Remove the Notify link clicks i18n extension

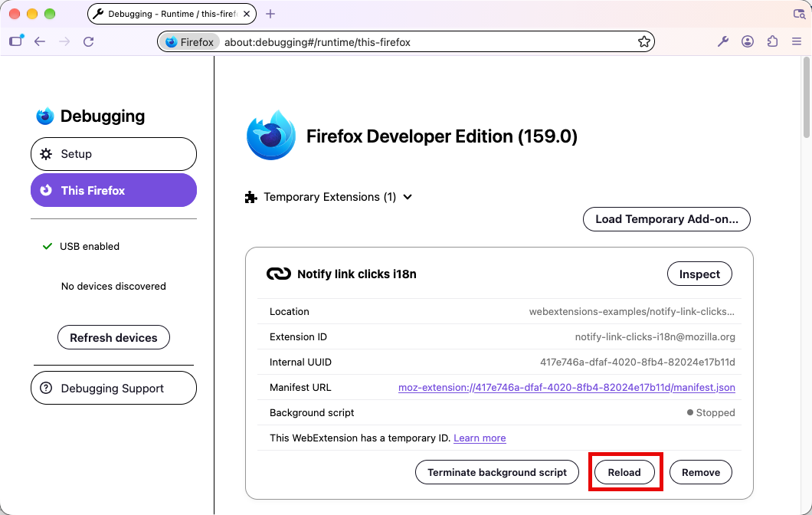click(x=701, y=472)
